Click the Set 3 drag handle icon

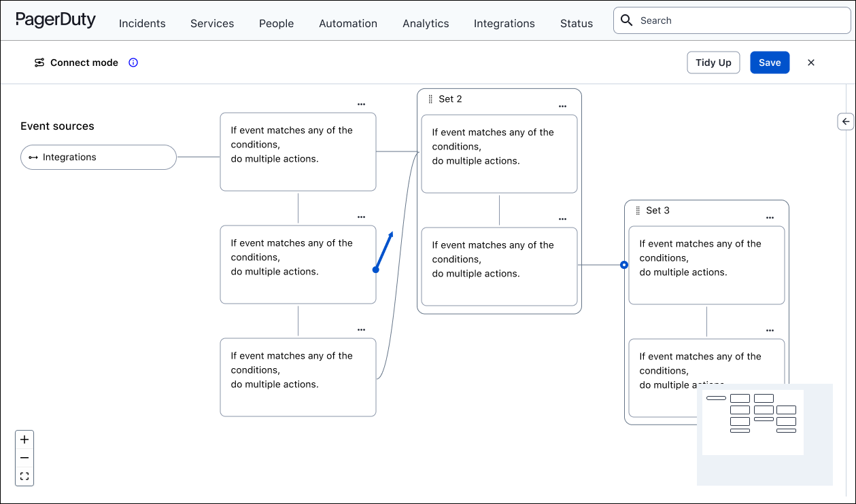pos(638,211)
